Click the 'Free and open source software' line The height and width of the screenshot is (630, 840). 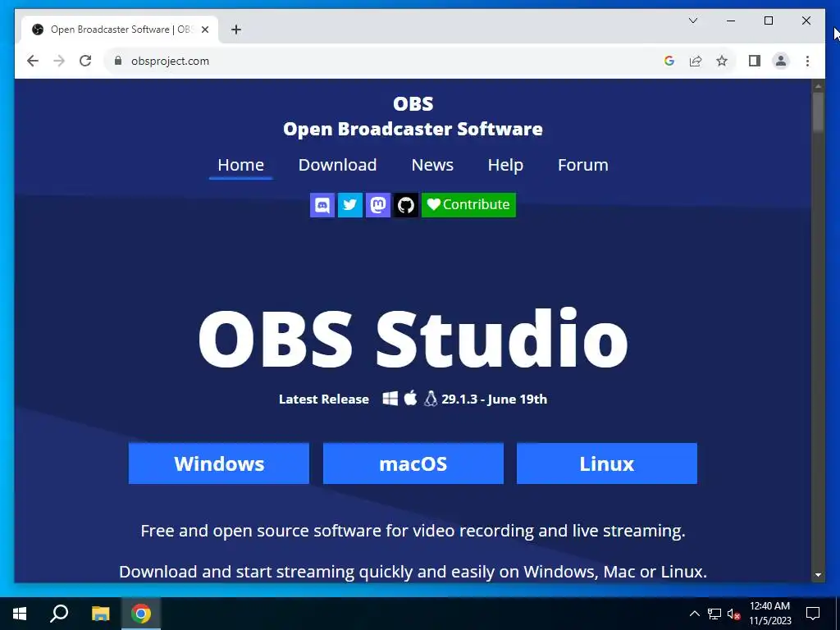pyautogui.click(x=413, y=531)
